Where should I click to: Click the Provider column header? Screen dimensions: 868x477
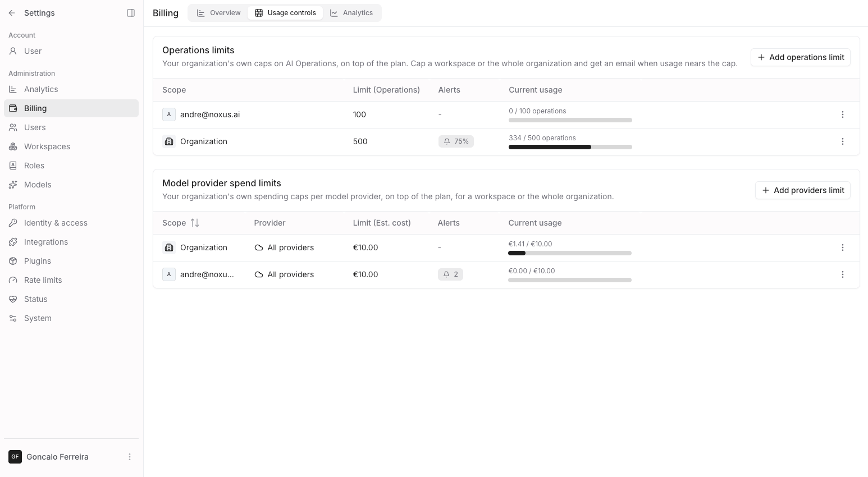click(x=269, y=223)
